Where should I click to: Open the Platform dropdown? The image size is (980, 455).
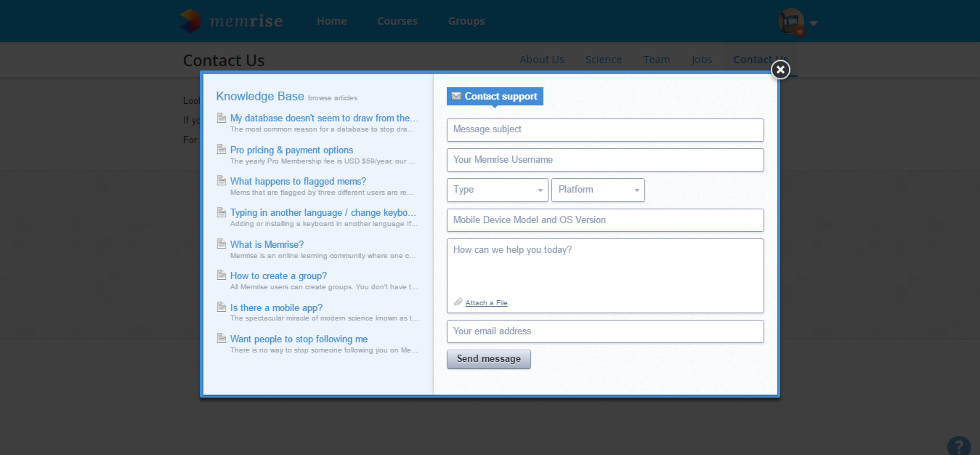coord(598,190)
